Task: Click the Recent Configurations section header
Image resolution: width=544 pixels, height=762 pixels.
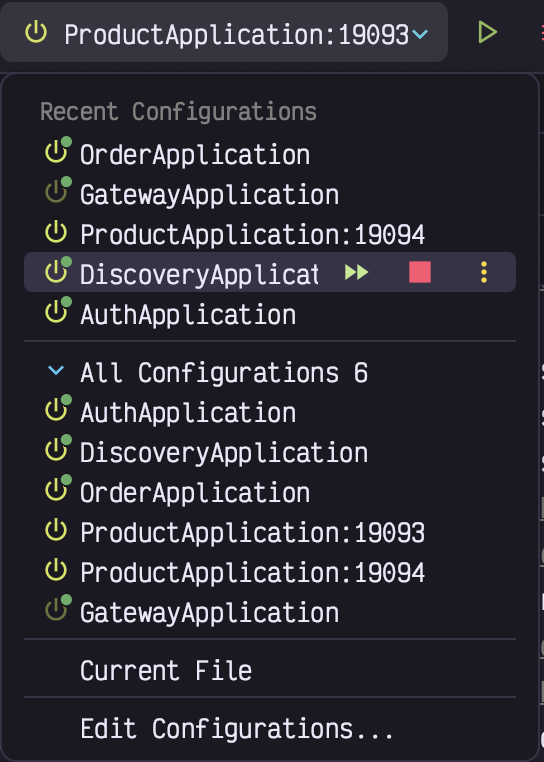Action: pos(178,111)
